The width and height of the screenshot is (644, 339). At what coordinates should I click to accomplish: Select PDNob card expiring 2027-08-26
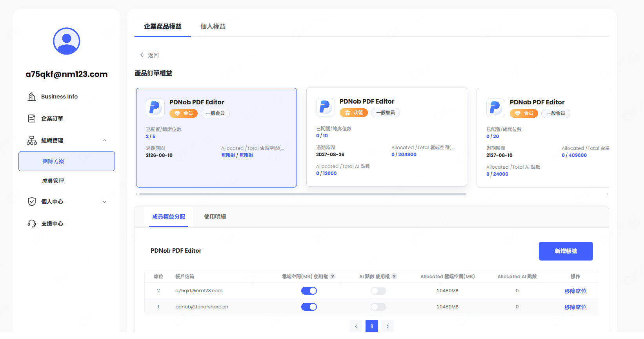click(387, 137)
